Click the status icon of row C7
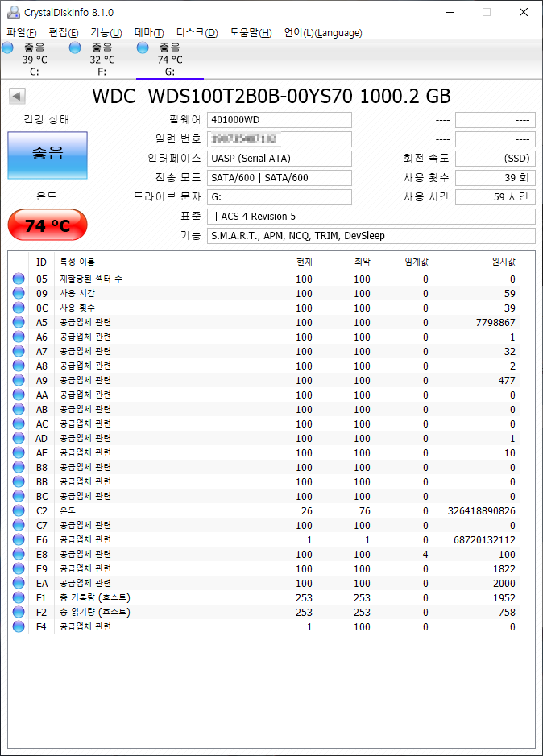This screenshot has height=756, width=543. (x=19, y=525)
